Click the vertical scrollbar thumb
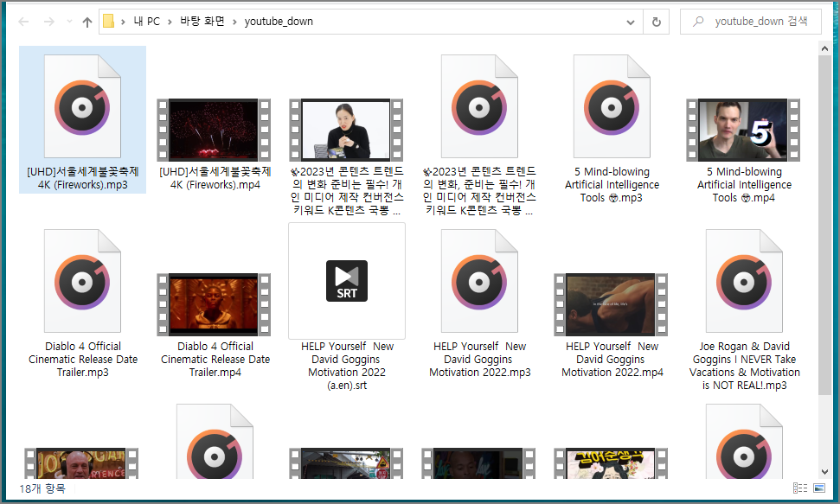The image size is (840, 504). click(824, 225)
